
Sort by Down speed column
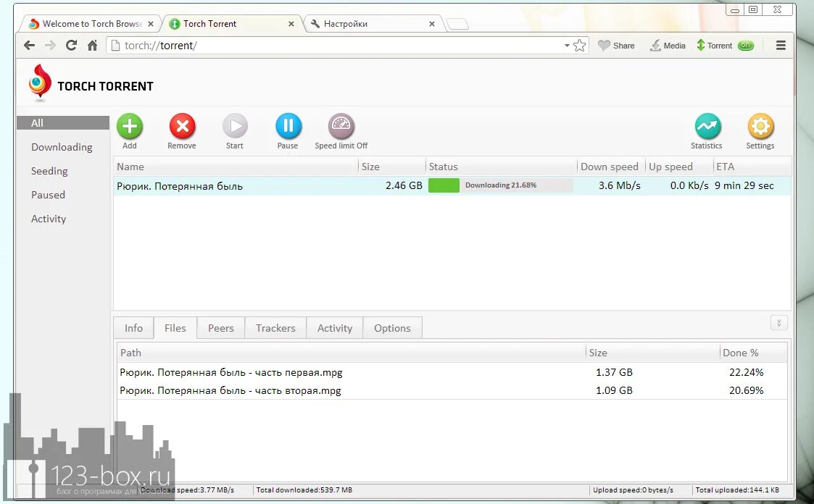click(611, 167)
